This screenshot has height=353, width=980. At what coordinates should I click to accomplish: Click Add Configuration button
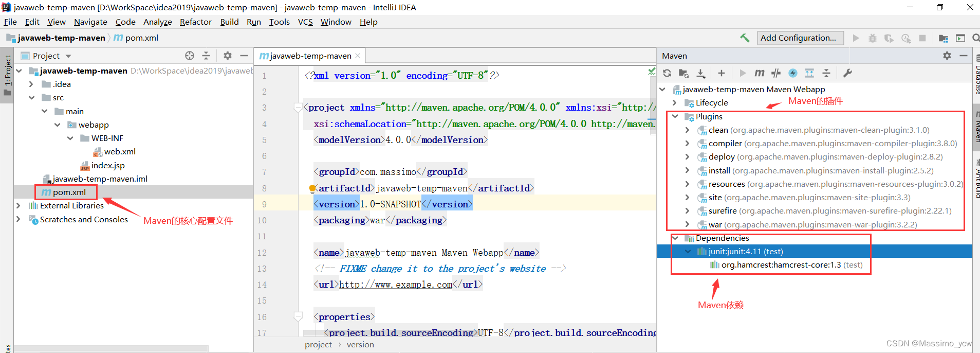pyautogui.click(x=800, y=38)
